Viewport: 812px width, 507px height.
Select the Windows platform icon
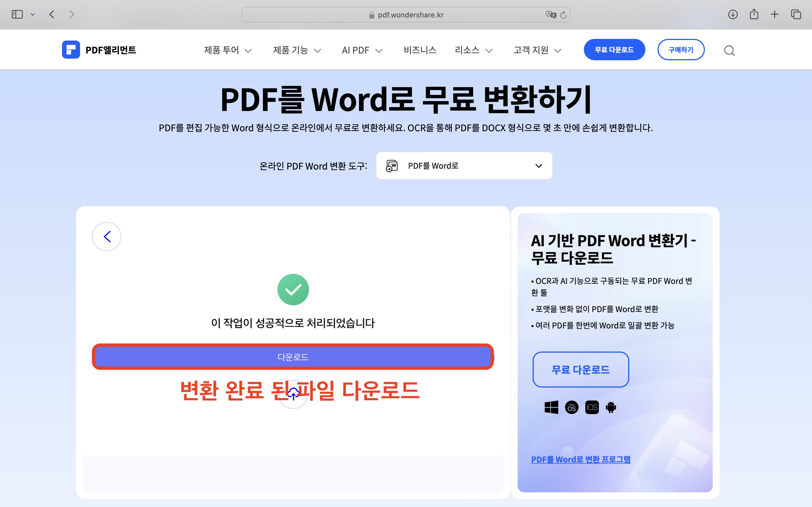551,407
